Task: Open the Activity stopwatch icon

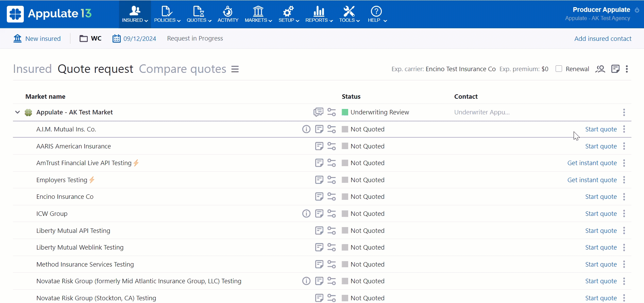Action: pyautogui.click(x=227, y=12)
